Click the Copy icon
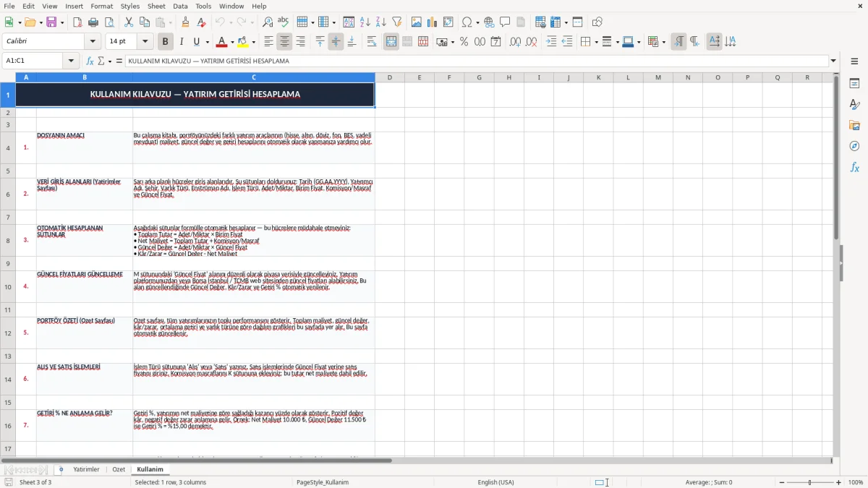 coord(145,22)
